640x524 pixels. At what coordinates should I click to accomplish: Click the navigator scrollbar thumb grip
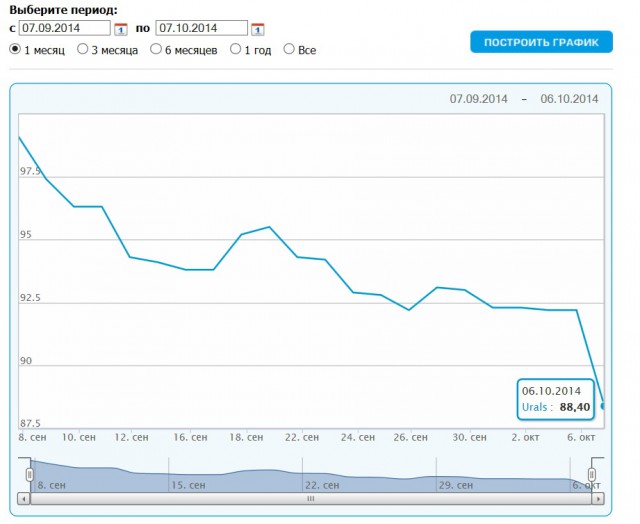[310, 497]
